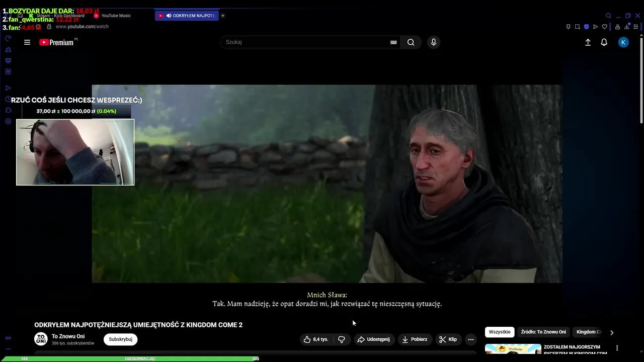Open the browser profile icon in toolbar
Screen dimensions: 644x362
pyautogui.click(x=617, y=27)
